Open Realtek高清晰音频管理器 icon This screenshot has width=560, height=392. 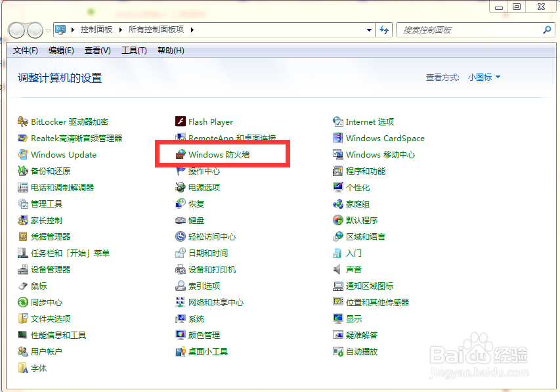23,139
